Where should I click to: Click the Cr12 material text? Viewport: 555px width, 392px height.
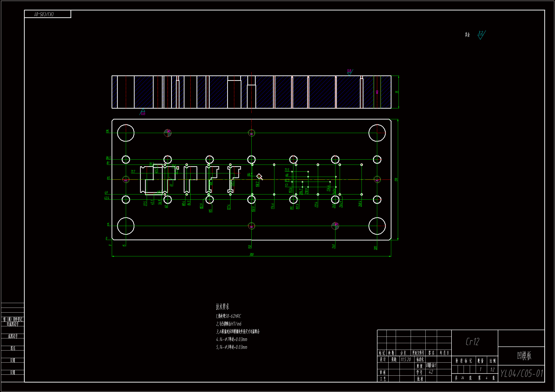[x=472, y=341]
